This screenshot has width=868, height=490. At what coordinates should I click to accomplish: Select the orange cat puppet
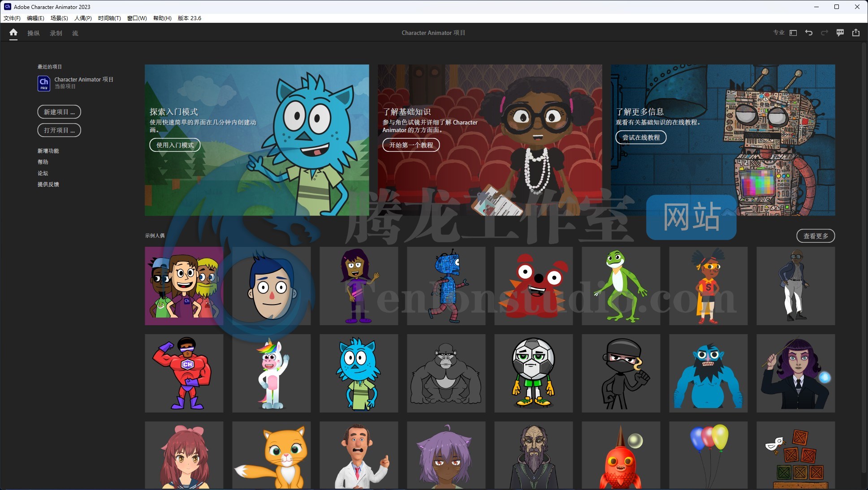tap(272, 455)
